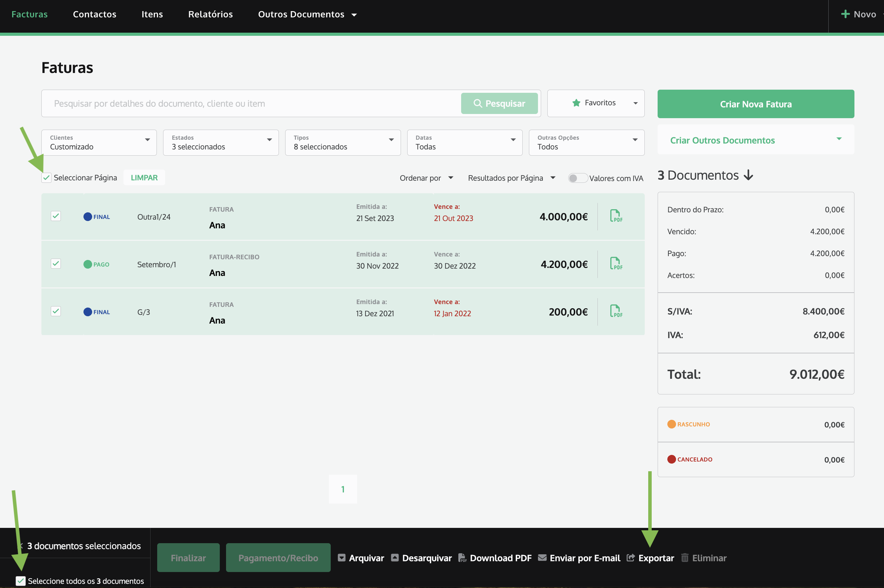884x588 pixels.
Task: Click the Criar Nova Fatura button
Action: click(755, 104)
